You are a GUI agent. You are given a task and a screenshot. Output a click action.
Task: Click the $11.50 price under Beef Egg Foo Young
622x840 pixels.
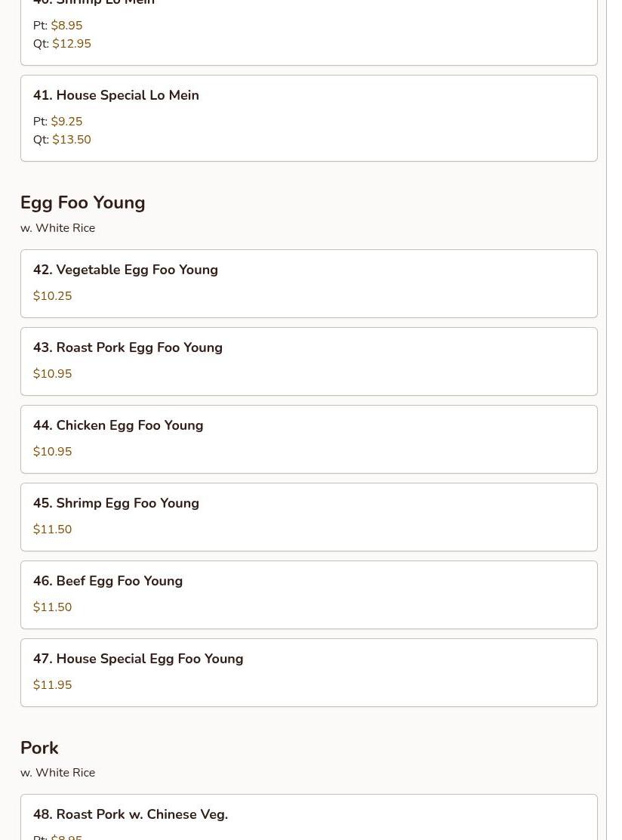[52, 607]
